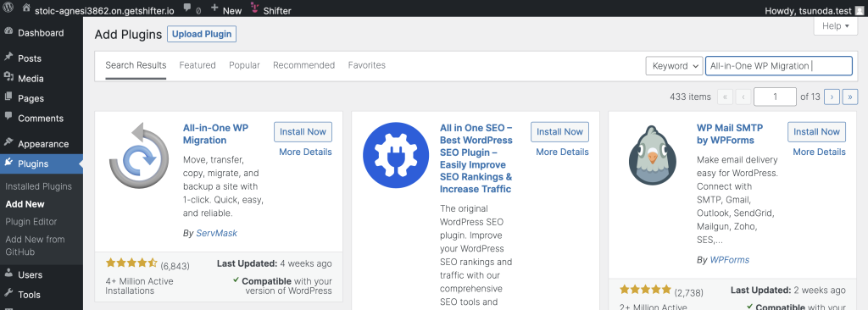Screen dimensions: 868x310
Task: Open Plugin Editor submenu item
Action: (x=31, y=222)
